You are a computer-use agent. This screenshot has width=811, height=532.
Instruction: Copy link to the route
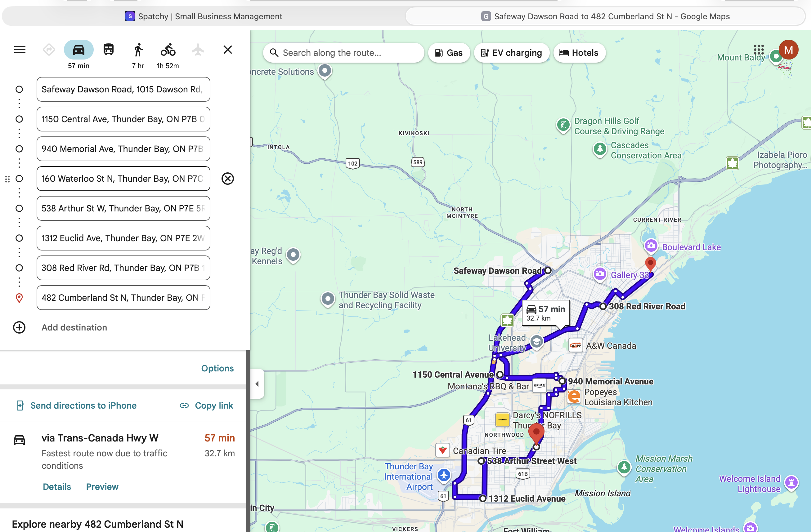[207, 405]
